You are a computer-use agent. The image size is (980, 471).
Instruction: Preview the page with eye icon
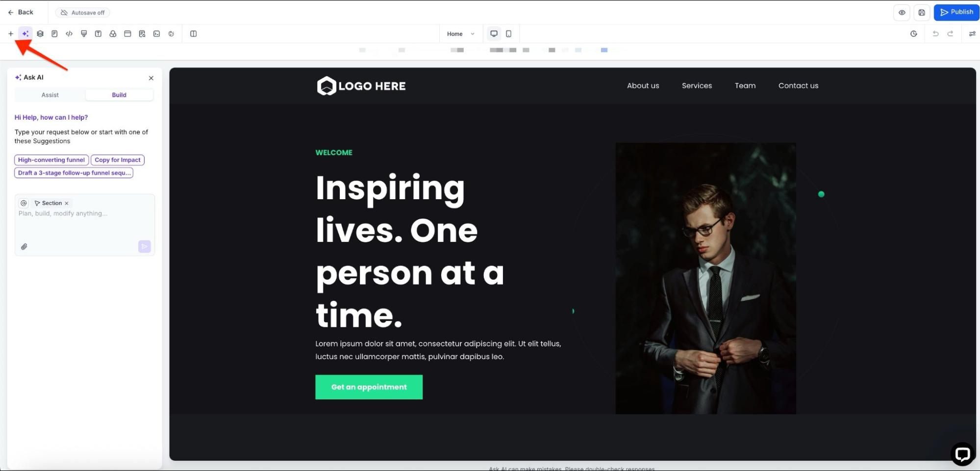pos(902,13)
